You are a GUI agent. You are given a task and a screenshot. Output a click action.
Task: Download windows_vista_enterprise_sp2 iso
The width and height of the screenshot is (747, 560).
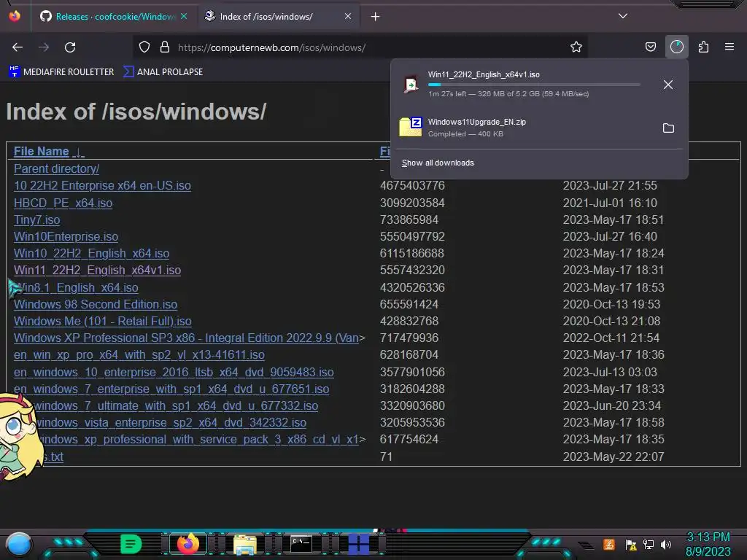[x=171, y=422]
